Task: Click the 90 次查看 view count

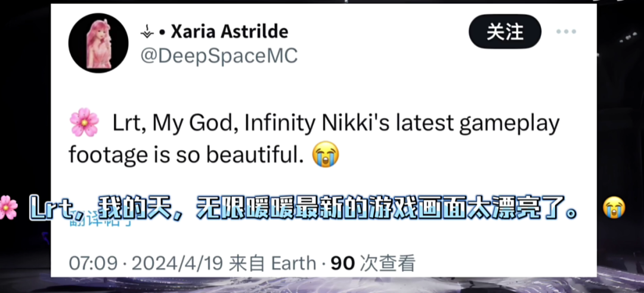Action: click(x=373, y=263)
